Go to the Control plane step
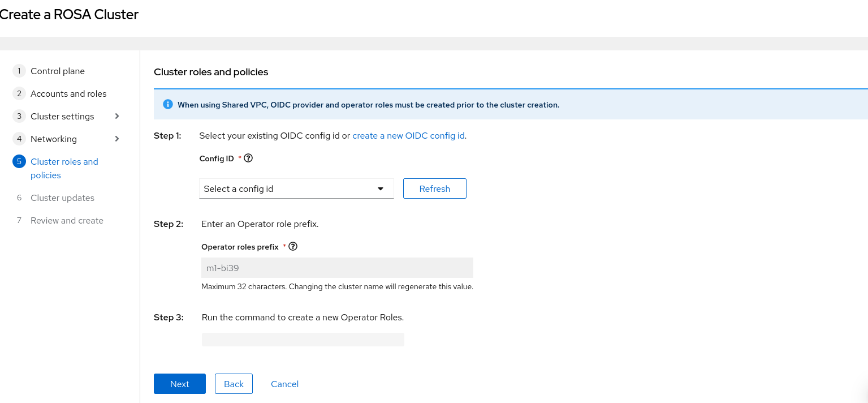This screenshot has width=868, height=403. point(58,71)
